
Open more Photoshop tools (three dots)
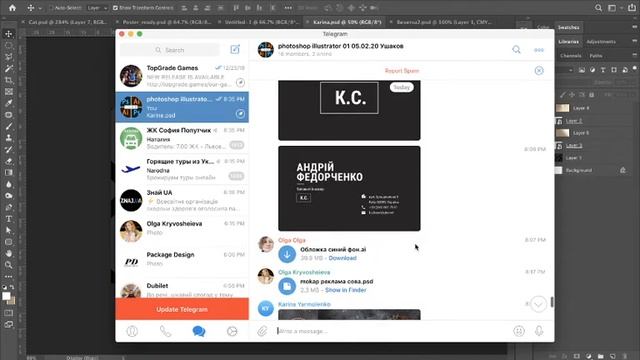[x=9, y=276]
